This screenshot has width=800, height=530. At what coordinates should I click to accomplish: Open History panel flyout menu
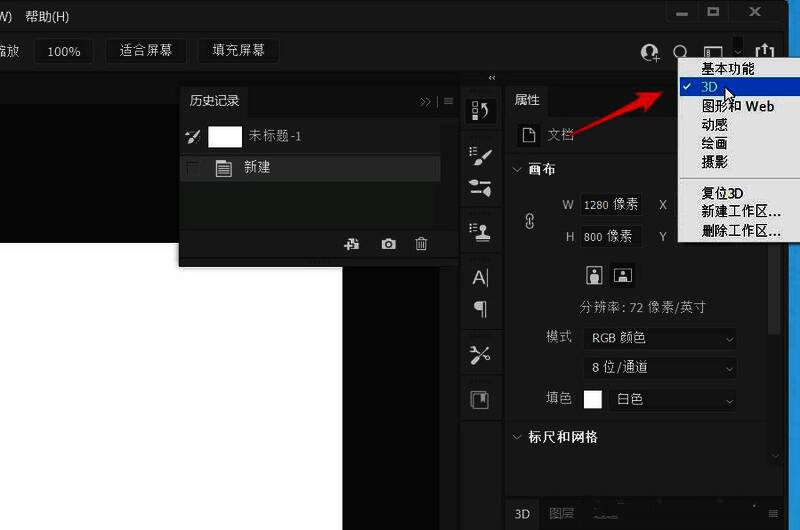[448, 101]
